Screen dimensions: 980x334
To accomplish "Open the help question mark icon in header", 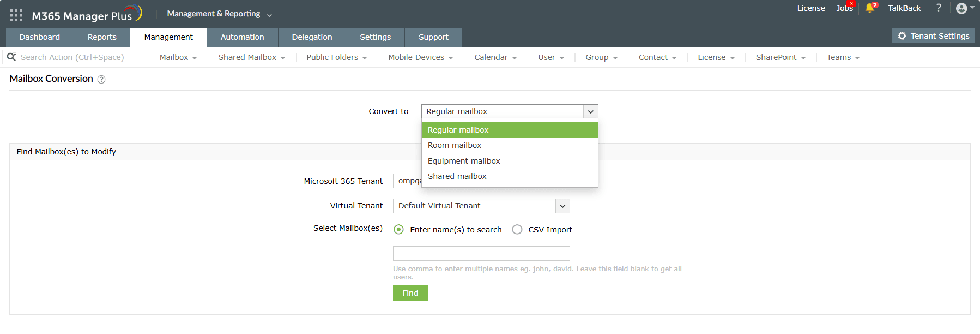I will (x=939, y=8).
